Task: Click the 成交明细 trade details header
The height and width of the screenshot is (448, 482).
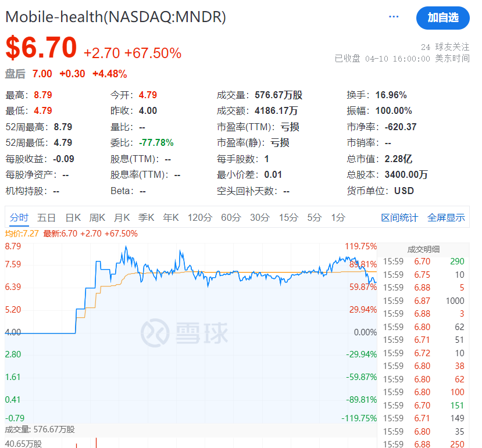Action: click(423, 249)
